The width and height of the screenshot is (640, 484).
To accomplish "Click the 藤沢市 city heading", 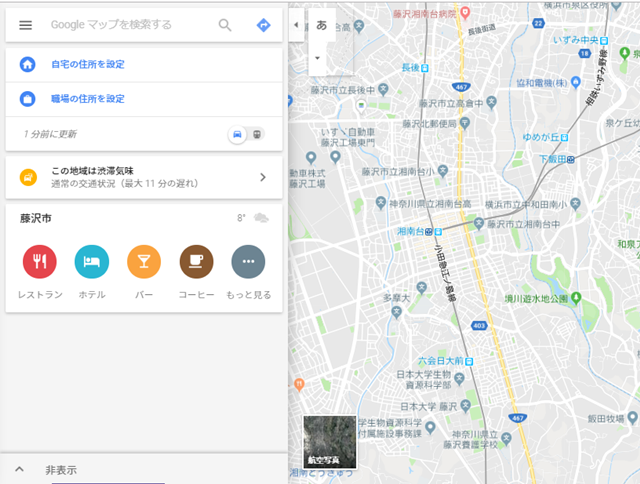I will pyautogui.click(x=36, y=218).
